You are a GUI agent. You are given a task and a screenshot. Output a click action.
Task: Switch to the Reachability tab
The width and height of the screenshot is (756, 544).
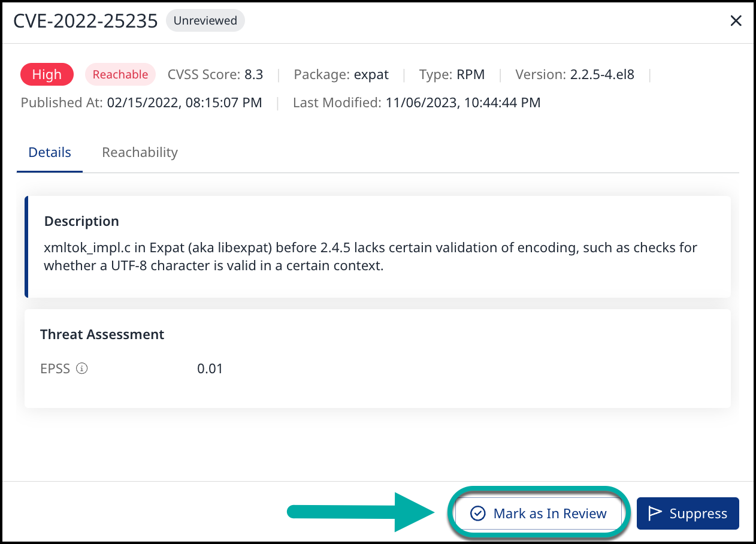click(x=140, y=152)
